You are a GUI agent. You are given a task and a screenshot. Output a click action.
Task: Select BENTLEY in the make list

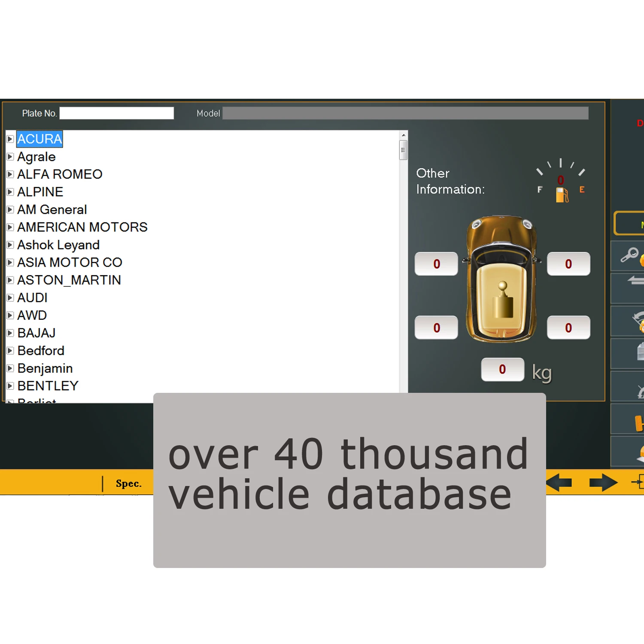pos(48,386)
